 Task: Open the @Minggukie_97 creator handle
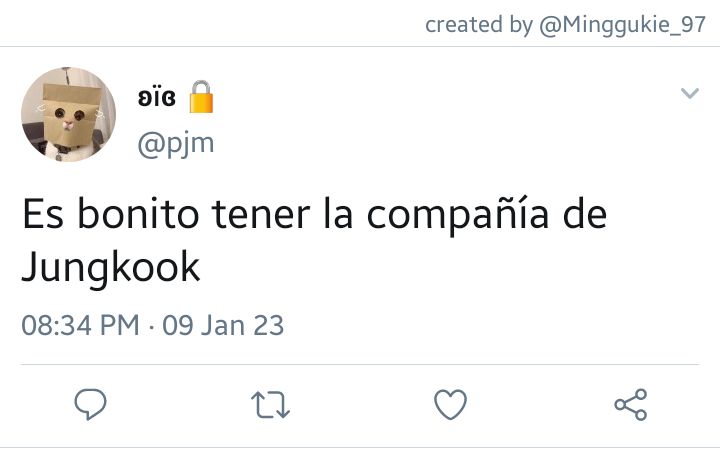click(x=622, y=25)
